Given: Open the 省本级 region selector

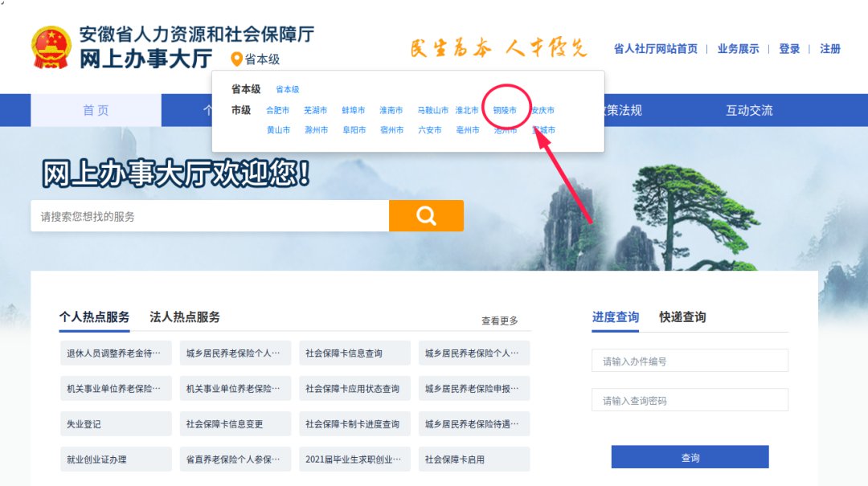Looking at the screenshot, I should pos(262,59).
